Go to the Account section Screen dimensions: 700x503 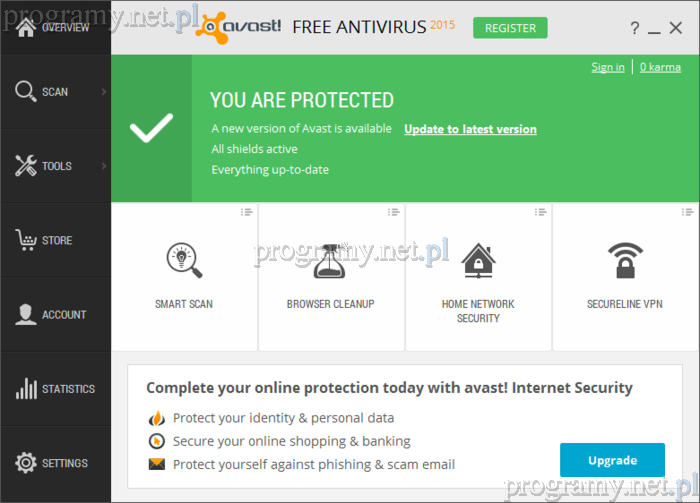[55, 314]
